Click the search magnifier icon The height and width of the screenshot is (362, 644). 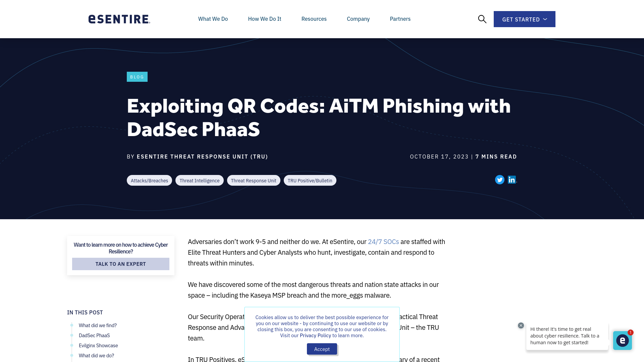(x=482, y=19)
